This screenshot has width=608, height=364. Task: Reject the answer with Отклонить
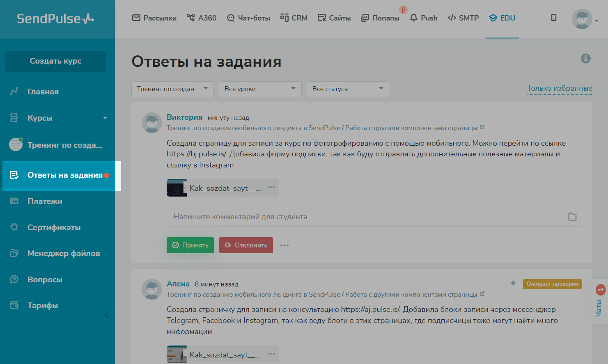[x=246, y=245]
